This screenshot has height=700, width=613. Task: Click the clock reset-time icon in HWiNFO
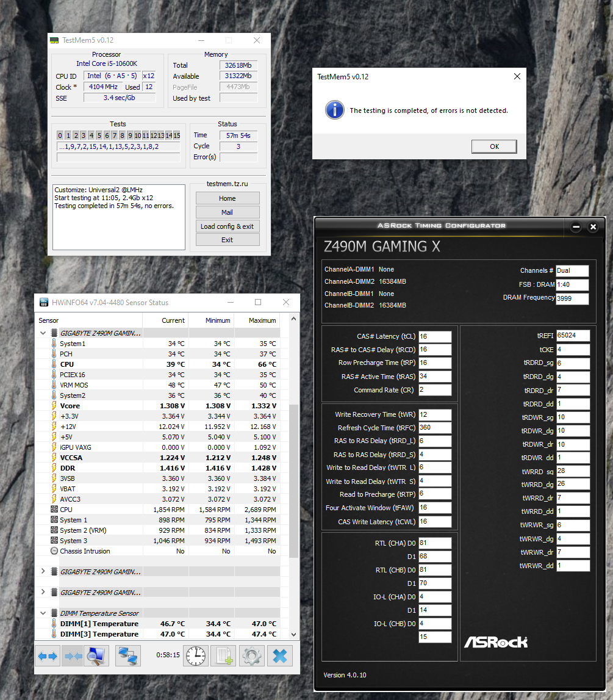coord(195,656)
